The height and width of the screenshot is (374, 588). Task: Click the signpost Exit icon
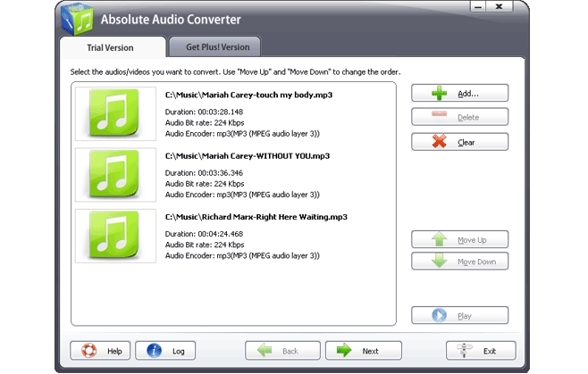click(465, 351)
